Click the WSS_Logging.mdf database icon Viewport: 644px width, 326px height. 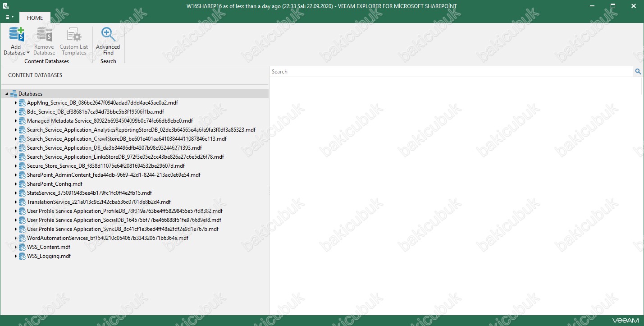pyautogui.click(x=22, y=256)
